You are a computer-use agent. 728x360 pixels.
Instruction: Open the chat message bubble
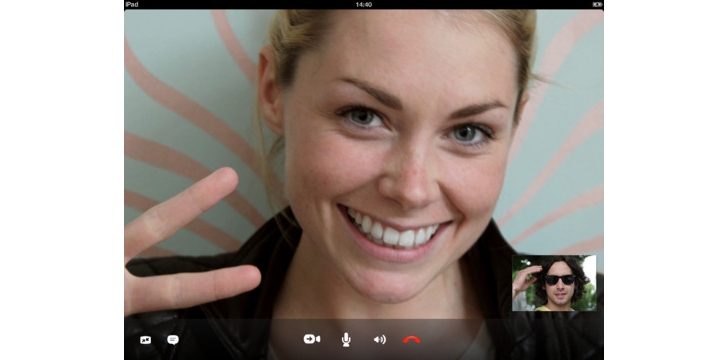(x=173, y=340)
